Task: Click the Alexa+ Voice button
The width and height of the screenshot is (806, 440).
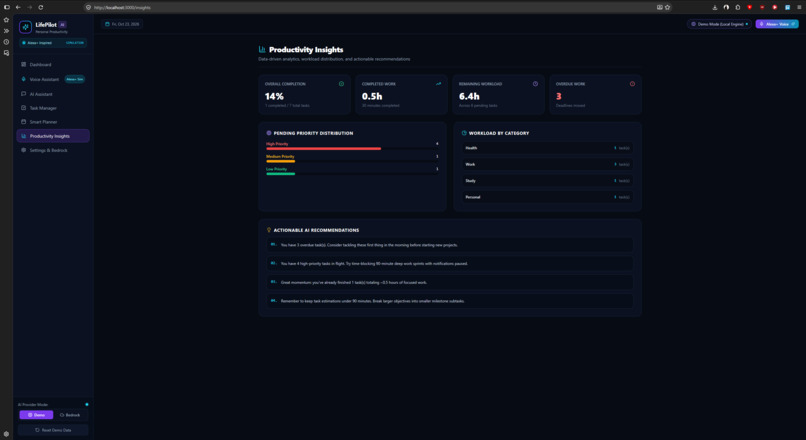Action: point(777,24)
